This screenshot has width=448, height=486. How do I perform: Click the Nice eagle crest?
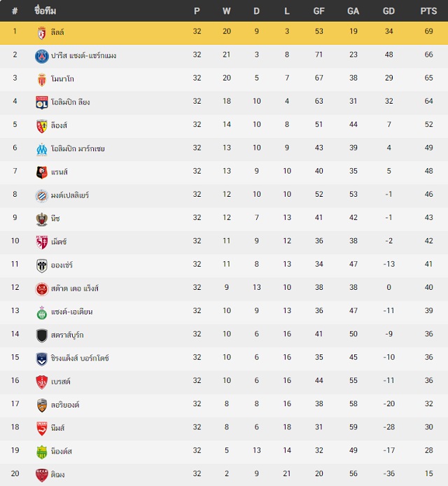(x=41, y=219)
